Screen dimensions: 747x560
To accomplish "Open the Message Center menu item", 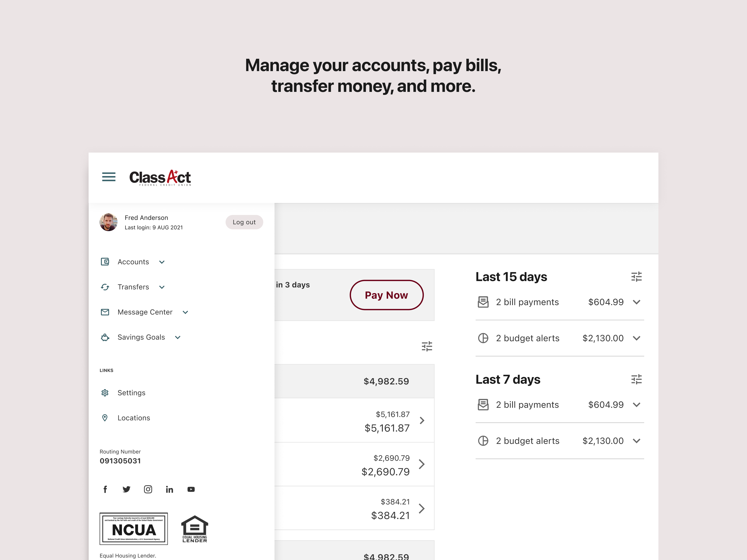I will 145,312.
